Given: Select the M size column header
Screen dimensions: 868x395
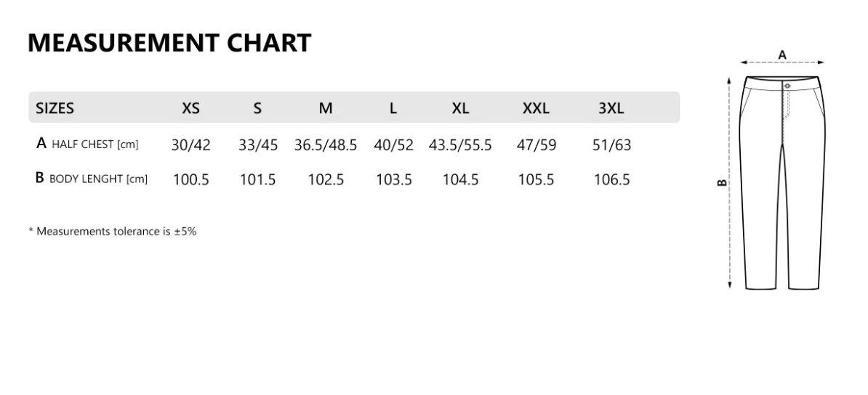Looking at the screenshot, I should pyautogui.click(x=326, y=108).
